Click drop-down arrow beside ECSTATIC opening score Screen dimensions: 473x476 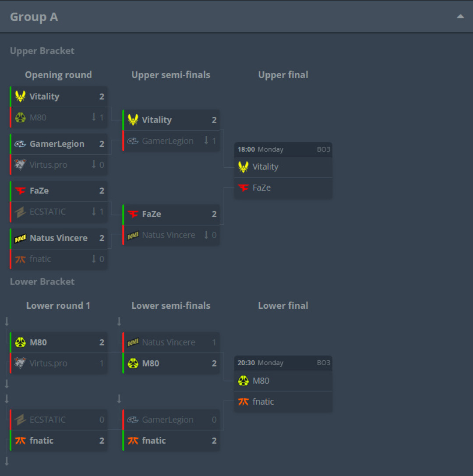[x=94, y=211]
